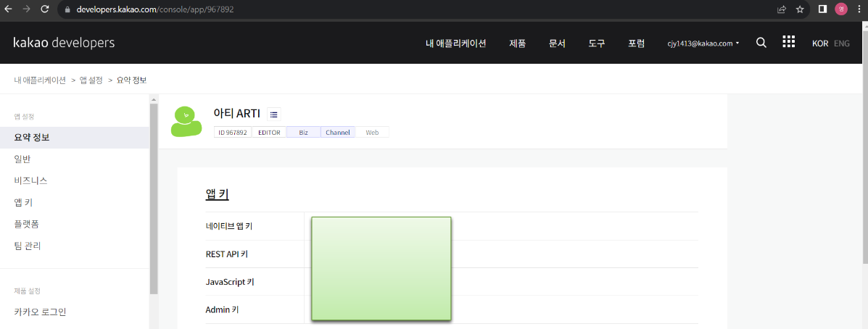Click the JavaScript 키 row label
Image resolution: width=868 pixels, height=329 pixels.
(x=230, y=282)
